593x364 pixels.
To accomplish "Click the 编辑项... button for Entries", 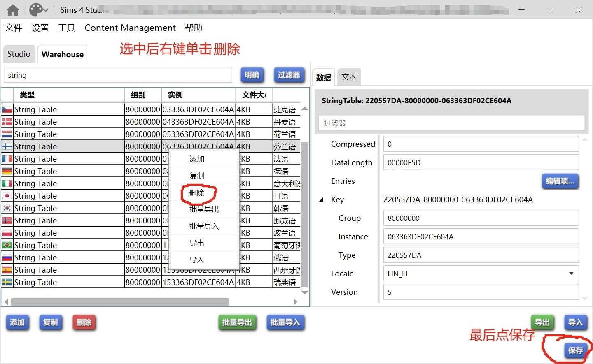I will [x=560, y=181].
